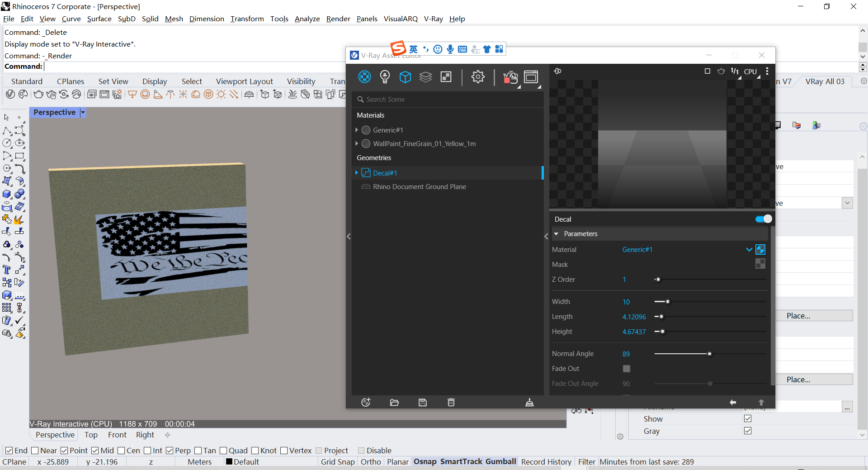Click the V-Ray render with teapot icon
Viewport: 868px width, 470px height.
click(510, 78)
